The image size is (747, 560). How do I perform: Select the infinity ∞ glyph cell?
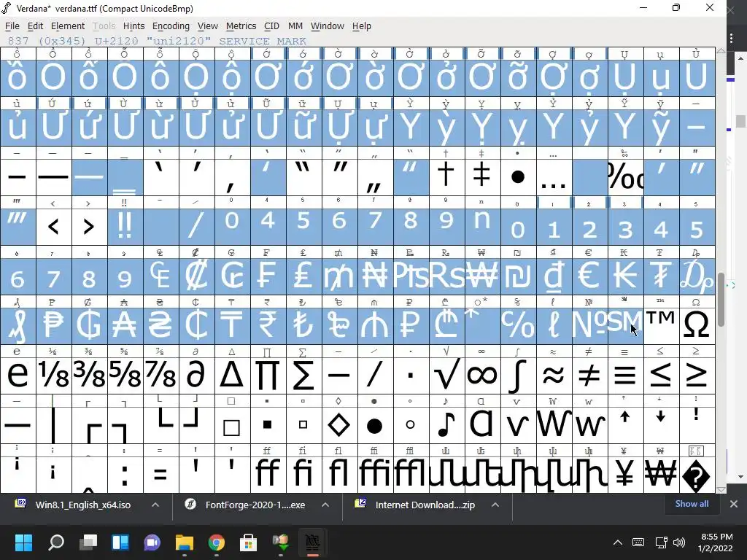(x=482, y=376)
